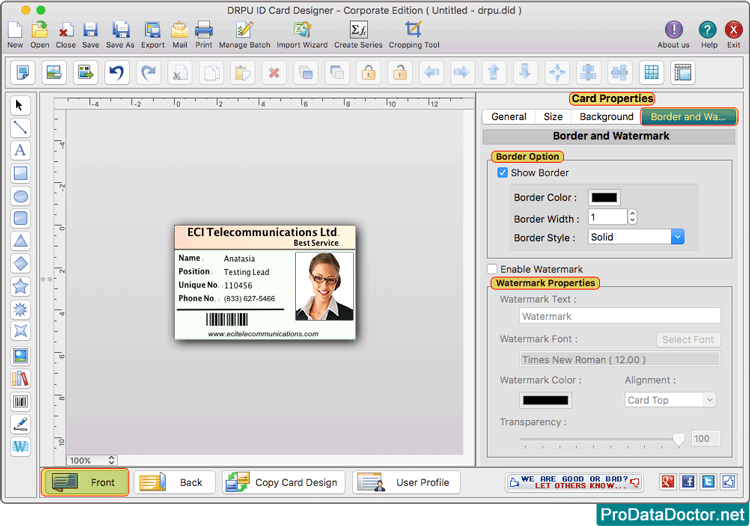750x526 pixels.
Task: Click the Watermark Color black swatch
Action: coord(545,400)
